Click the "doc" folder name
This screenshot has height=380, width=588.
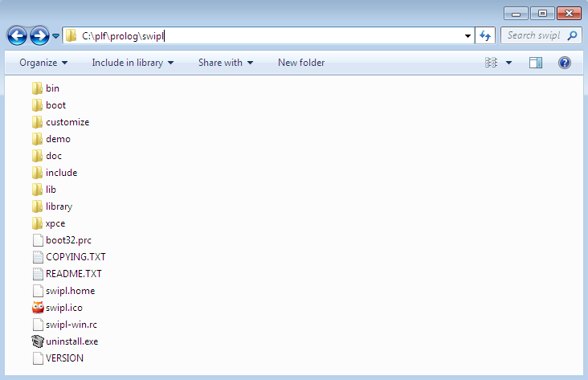[54, 156]
